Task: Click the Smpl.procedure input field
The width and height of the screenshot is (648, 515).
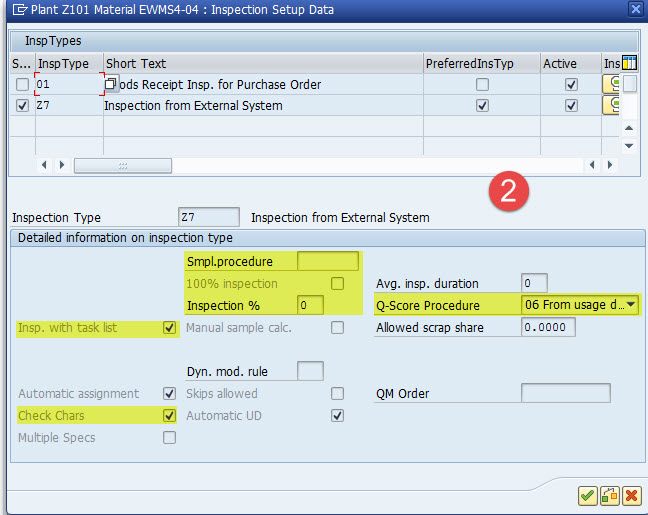Action: click(x=327, y=261)
